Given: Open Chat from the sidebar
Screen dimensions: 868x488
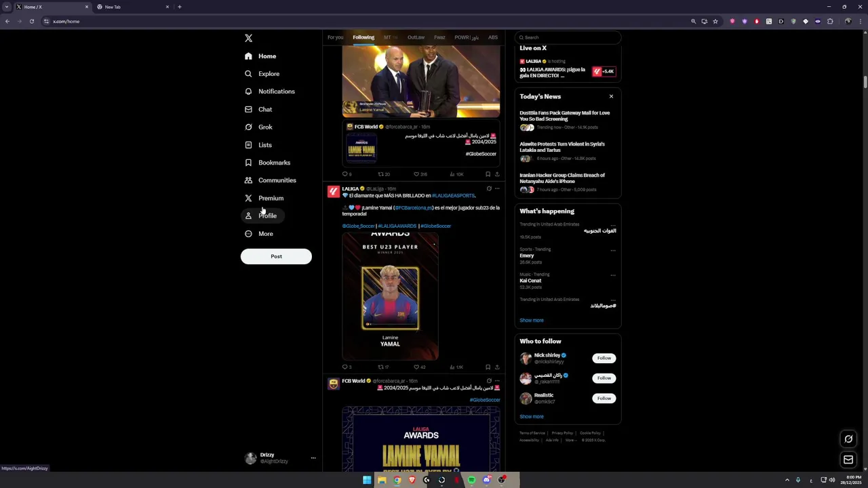Looking at the screenshot, I should [x=258, y=109].
